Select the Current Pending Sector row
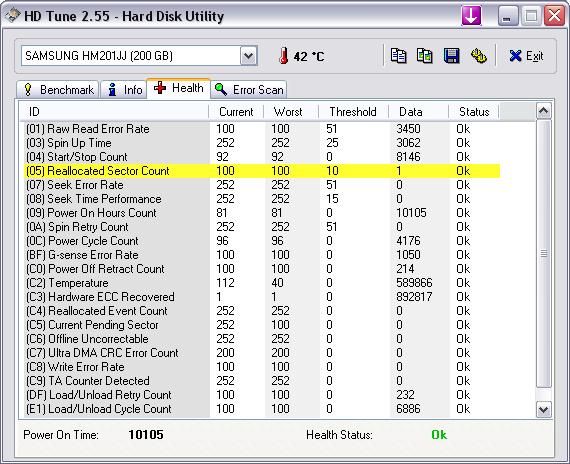 (262, 325)
